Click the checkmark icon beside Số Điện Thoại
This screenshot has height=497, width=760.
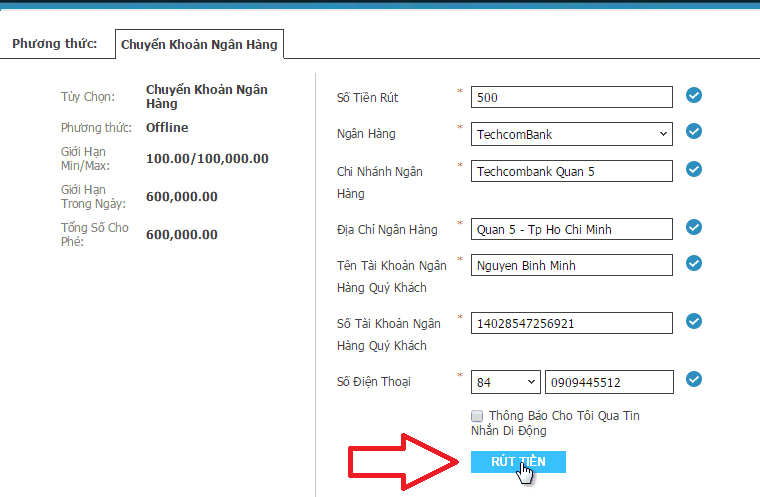click(x=694, y=379)
